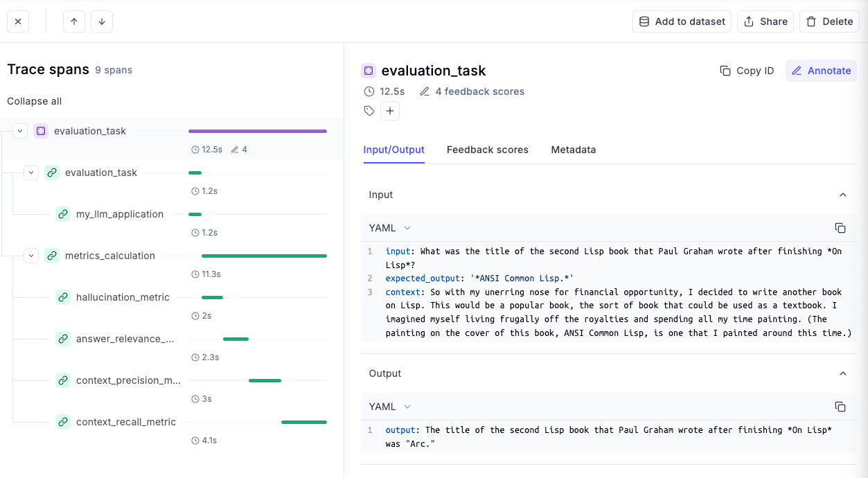This screenshot has width=868, height=478.
Task: Add a tag with plus icon
Action: pyautogui.click(x=390, y=111)
